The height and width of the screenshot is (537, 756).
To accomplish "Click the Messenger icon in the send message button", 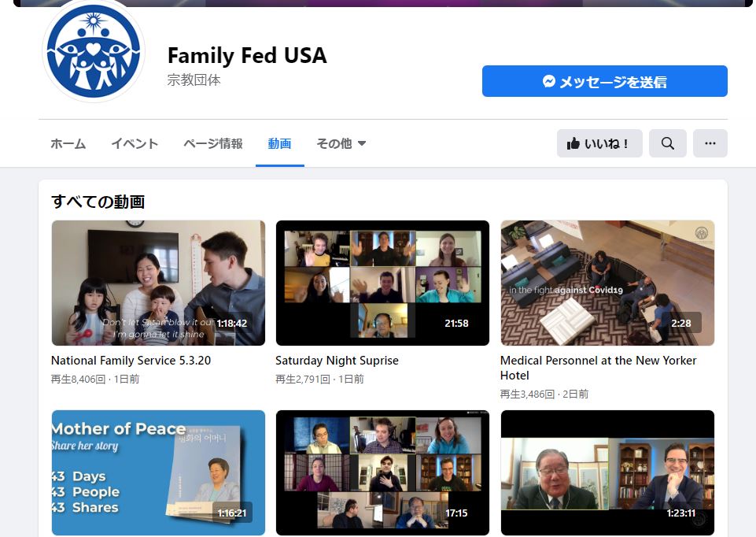I will (548, 81).
